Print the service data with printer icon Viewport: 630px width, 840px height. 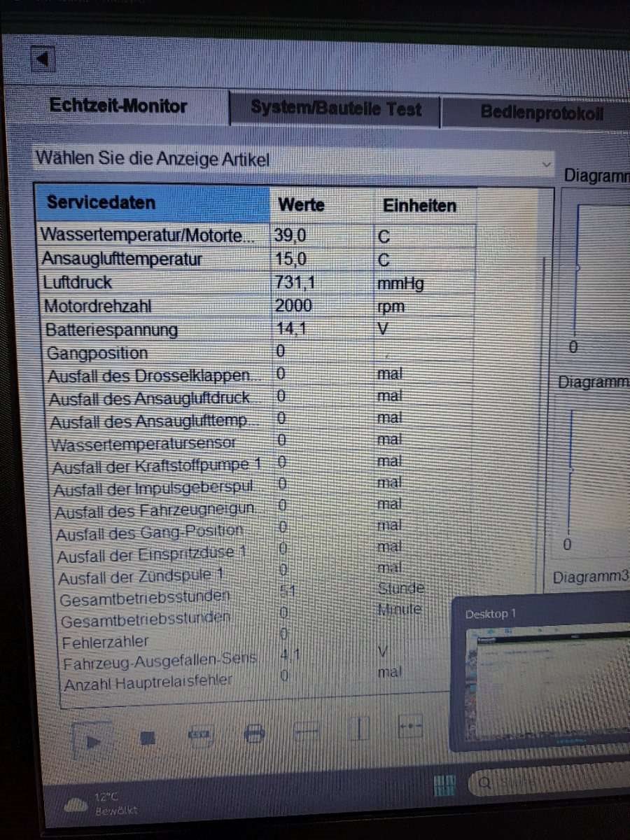coord(254,733)
